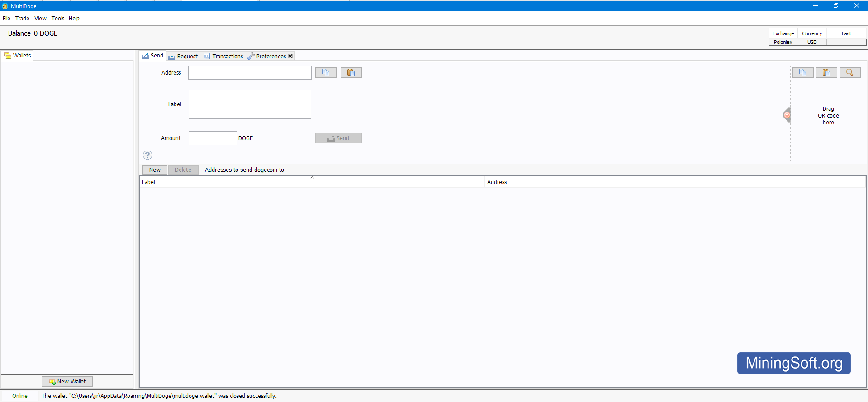Screen dimensions: 868x402
Task: Switch to the Transactions tab
Action: (x=223, y=56)
